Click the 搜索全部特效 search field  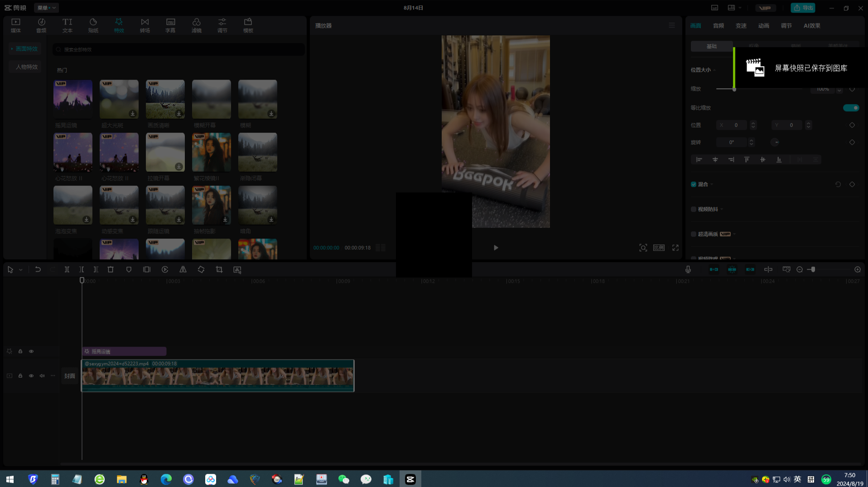pos(179,49)
